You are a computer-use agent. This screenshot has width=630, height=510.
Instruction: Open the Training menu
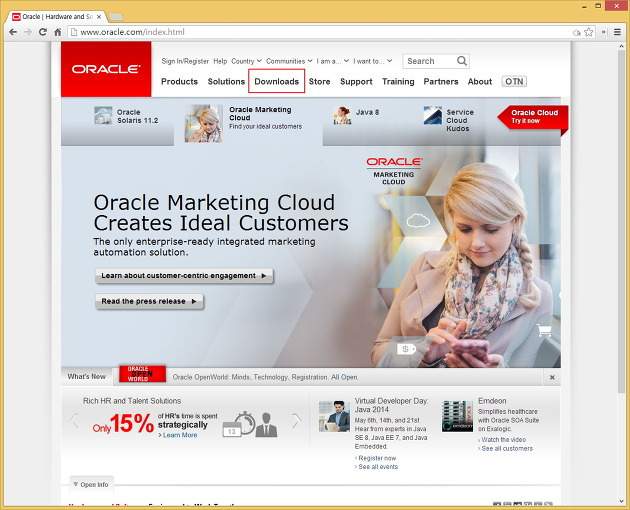click(x=398, y=82)
